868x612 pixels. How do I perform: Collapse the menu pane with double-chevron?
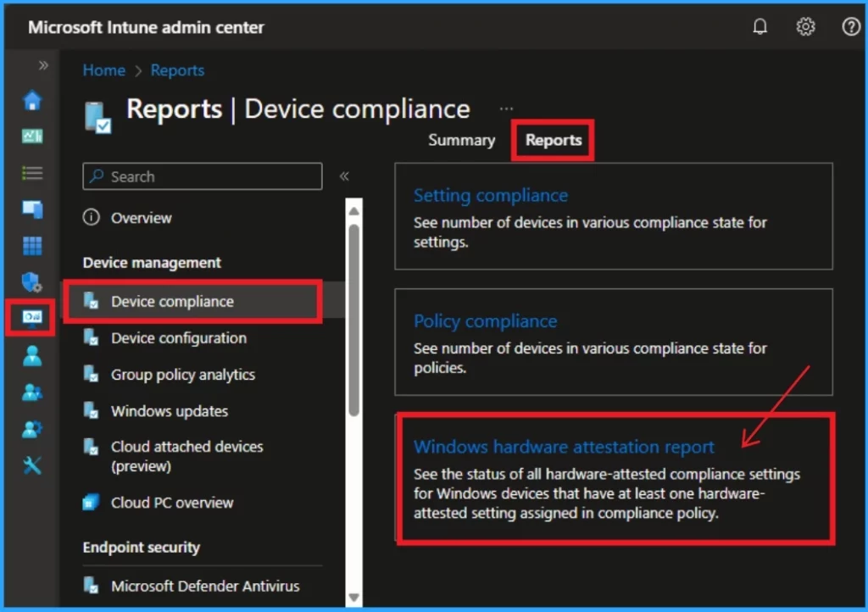(x=344, y=176)
